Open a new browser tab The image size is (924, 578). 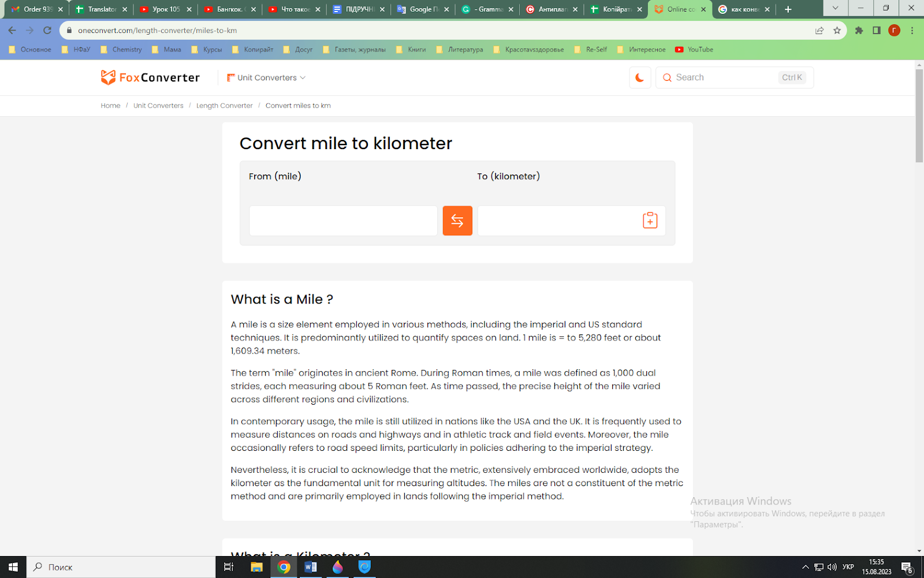pyautogui.click(x=788, y=9)
